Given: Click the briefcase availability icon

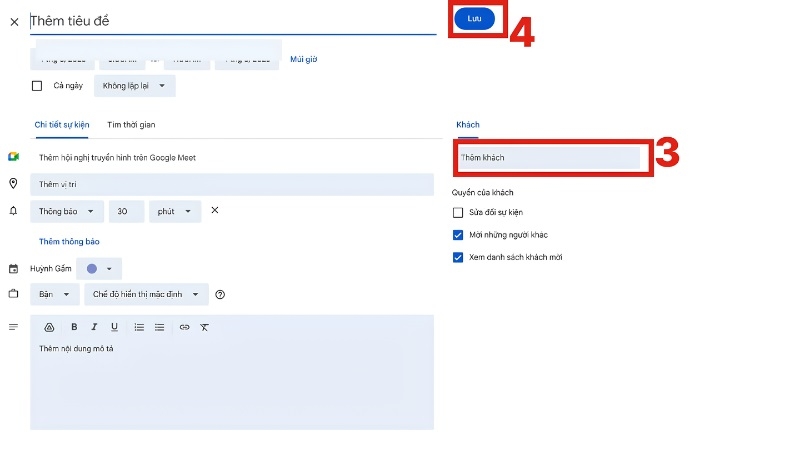Looking at the screenshot, I should pyautogui.click(x=13, y=293).
